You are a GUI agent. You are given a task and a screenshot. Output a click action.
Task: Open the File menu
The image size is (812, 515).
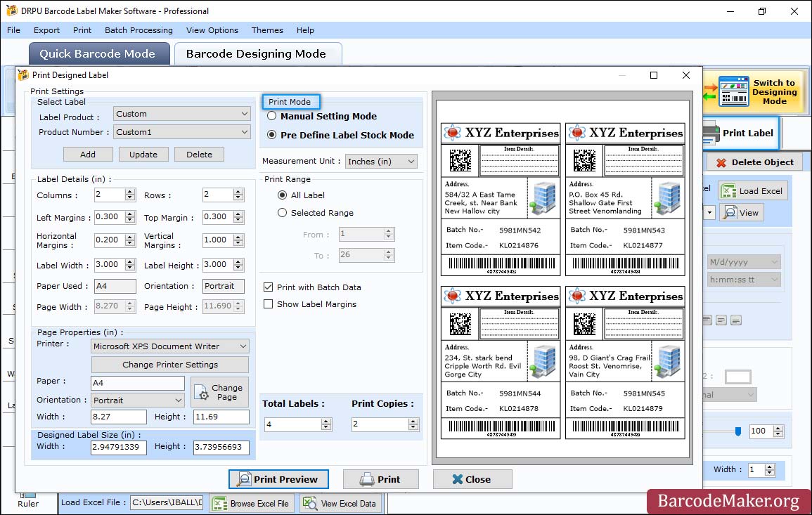pos(14,30)
